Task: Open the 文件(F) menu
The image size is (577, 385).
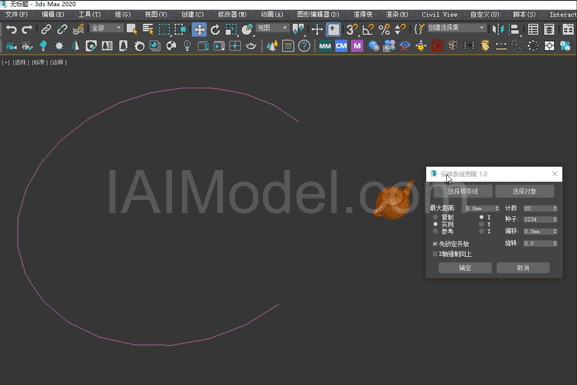Action: (x=17, y=14)
